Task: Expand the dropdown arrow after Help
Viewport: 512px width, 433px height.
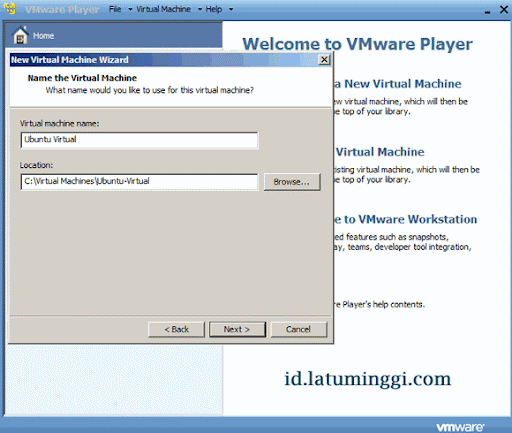Action: pos(231,9)
